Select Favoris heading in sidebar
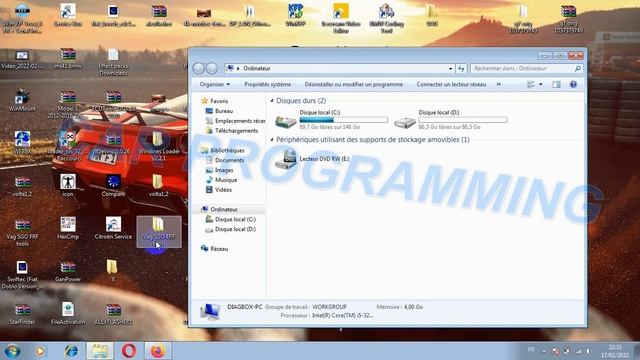The image size is (640, 360). 215,101
